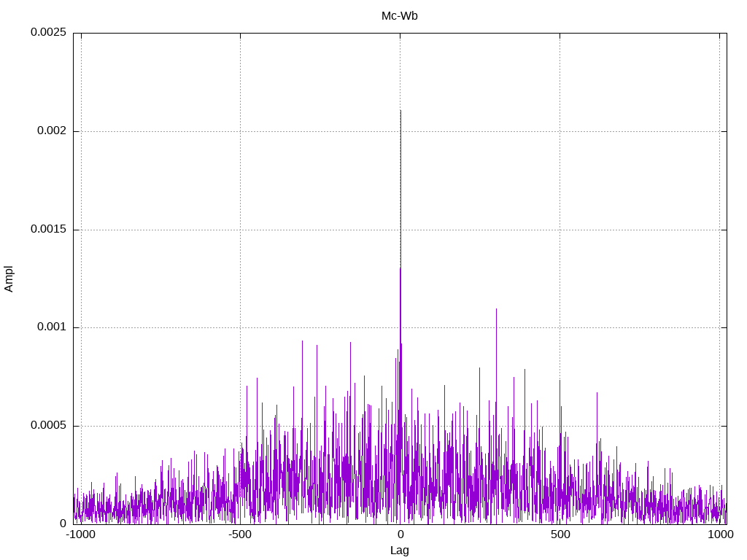Select the y-axis label Ampl
The width and height of the screenshot is (747, 560).
(9, 279)
